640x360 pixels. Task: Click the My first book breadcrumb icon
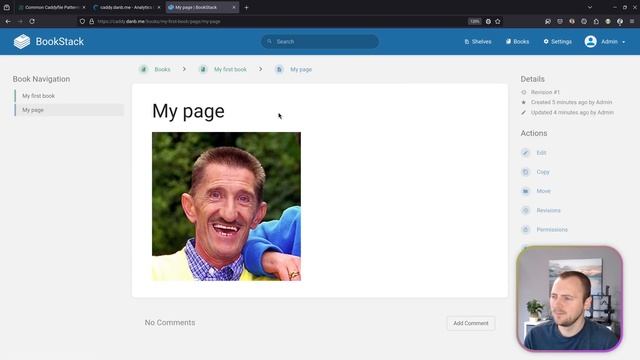click(x=203, y=69)
